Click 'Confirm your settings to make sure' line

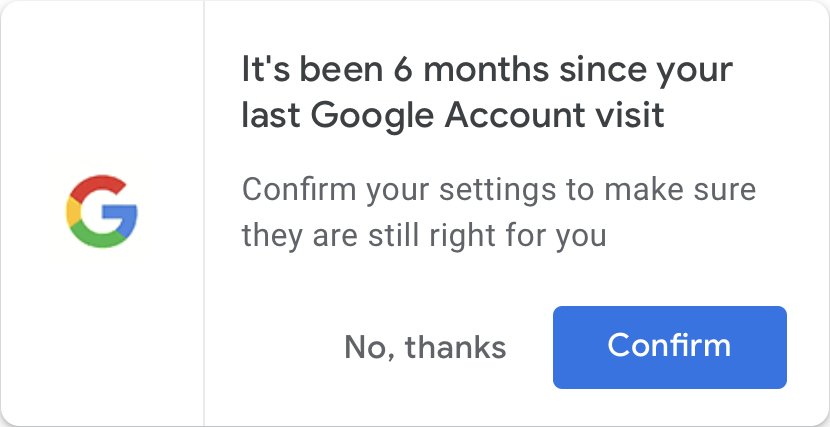[x=499, y=190]
